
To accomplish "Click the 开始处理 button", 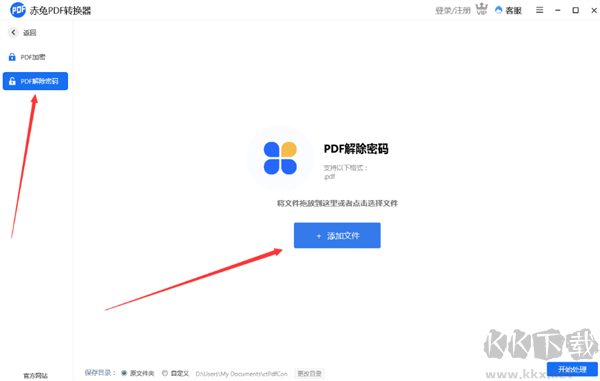I will pyautogui.click(x=572, y=369).
